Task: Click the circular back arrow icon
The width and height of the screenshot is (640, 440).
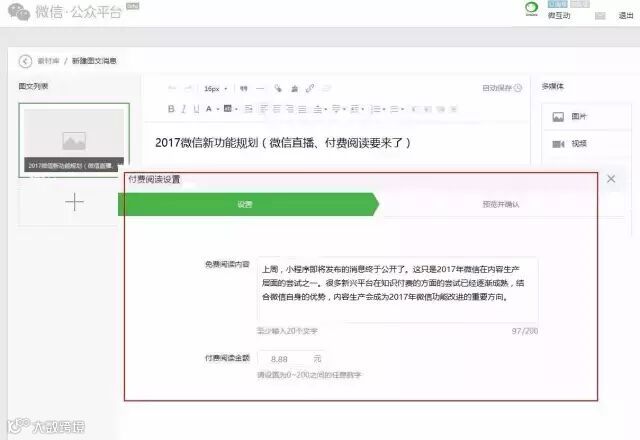Action: 25,61
